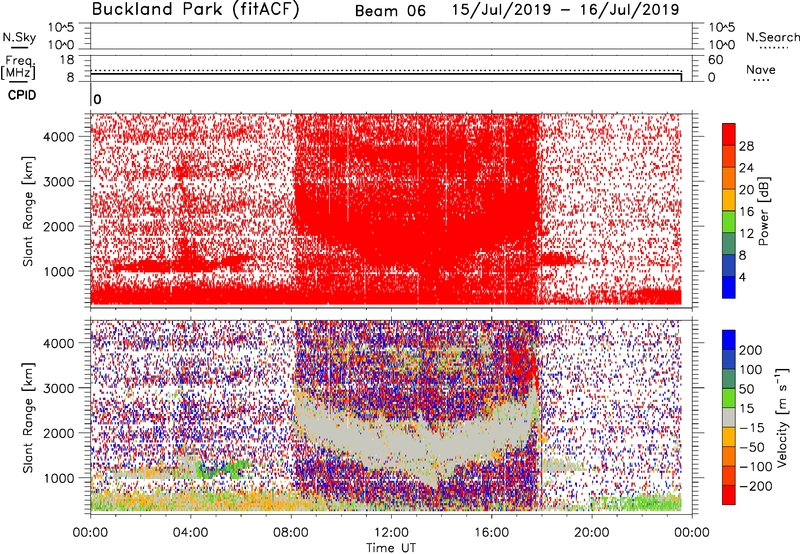Click the 'Power [dB]' colorbar label
The height and width of the screenshot is (554, 800).
pos(764,211)
